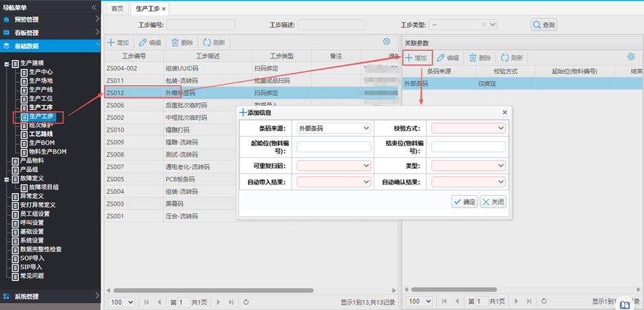Image resolution: width=644 pixels, height=310 pixels.
Task: Click 刷新 in the 关联参数 toolbar
Action: [512, 58]
